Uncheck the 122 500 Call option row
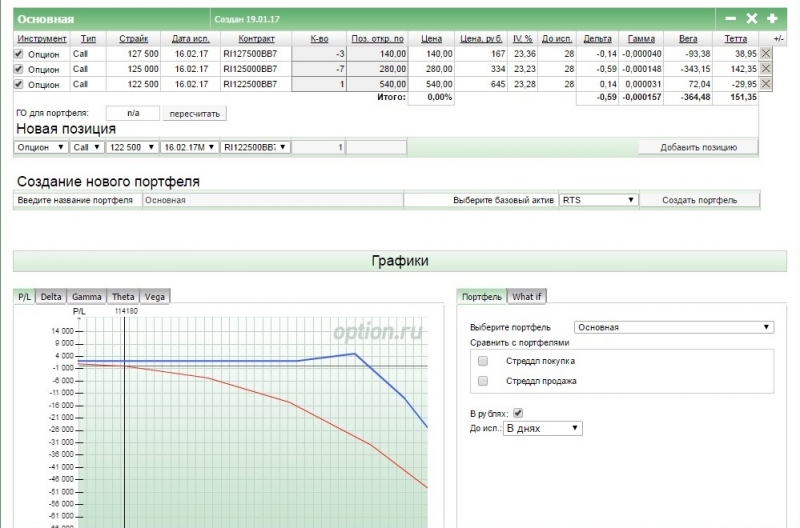The width and height of the screenshot is (800, 528). click(x=19, y=84)
